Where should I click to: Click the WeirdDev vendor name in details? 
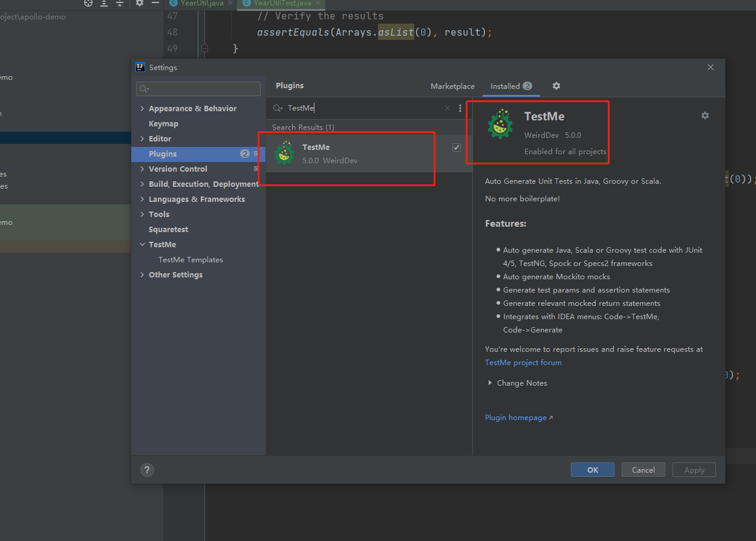click(x=541, y=135)
